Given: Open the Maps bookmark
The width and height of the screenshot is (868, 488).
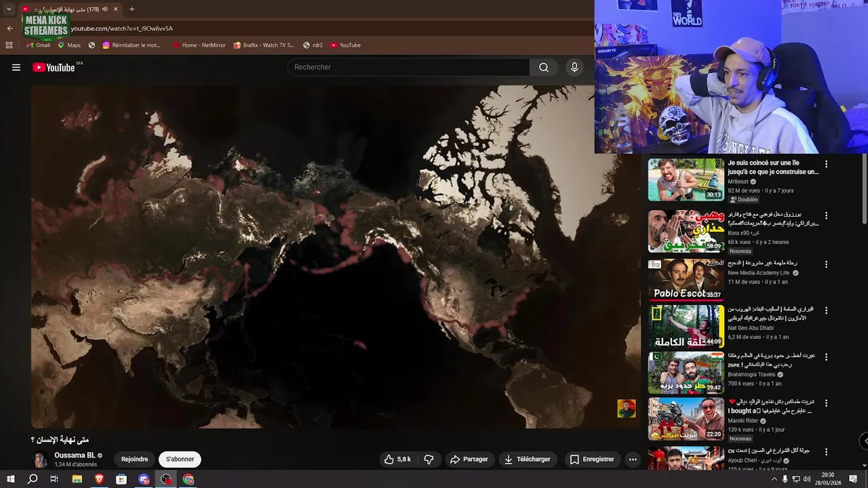Looking at the screenshot, I should point(69,45).
